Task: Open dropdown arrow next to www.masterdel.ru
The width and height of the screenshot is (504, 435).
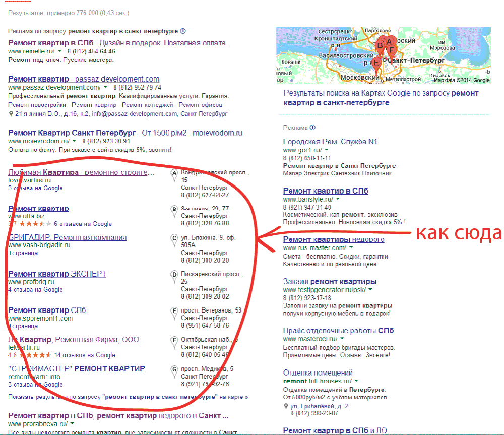Action: point(342,339)
